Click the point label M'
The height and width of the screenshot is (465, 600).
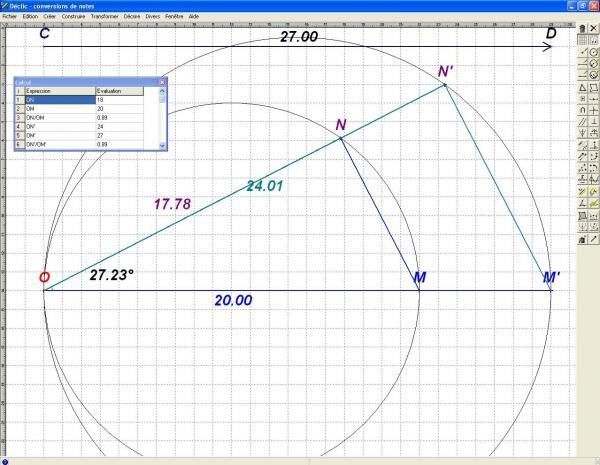[551, 277]
